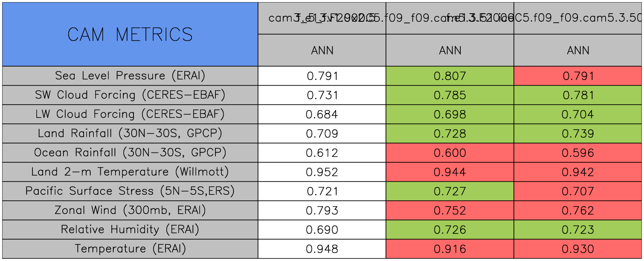The width and height of the screenshot is (644, 261).
Task: Select the Pacific Surface Stress row label
Action: click(130, 191)
